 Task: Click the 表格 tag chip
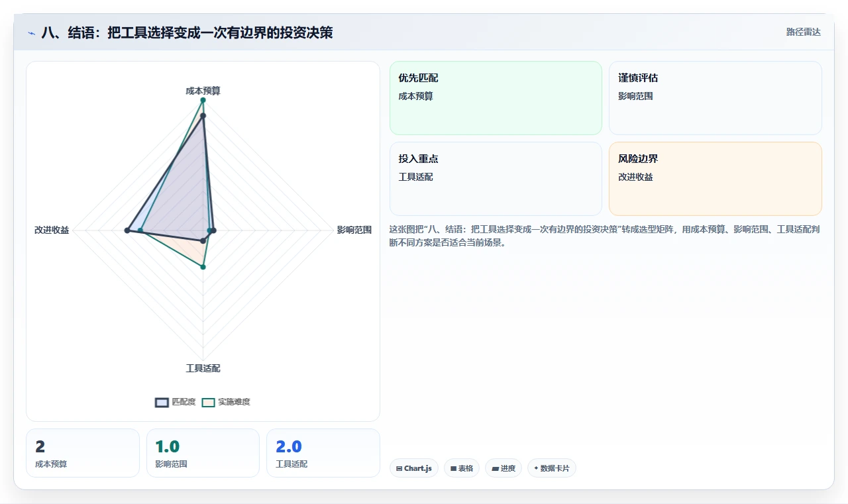pos(462,468)
